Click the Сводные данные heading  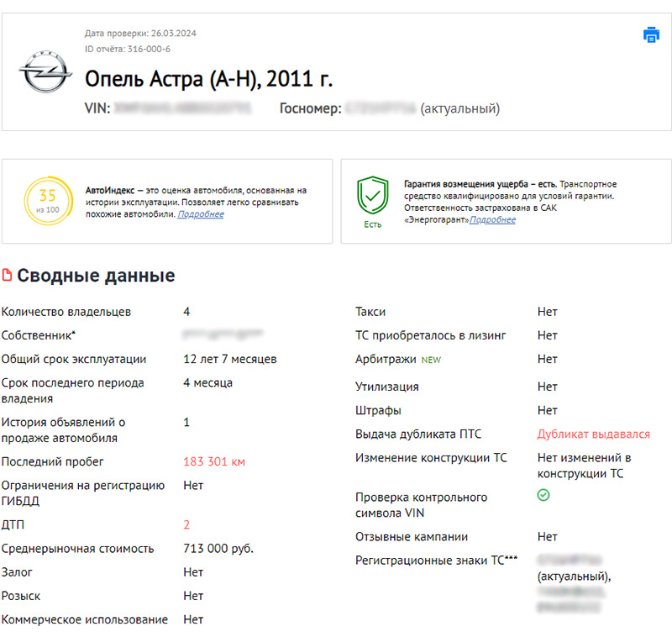[x=96, y=275]
